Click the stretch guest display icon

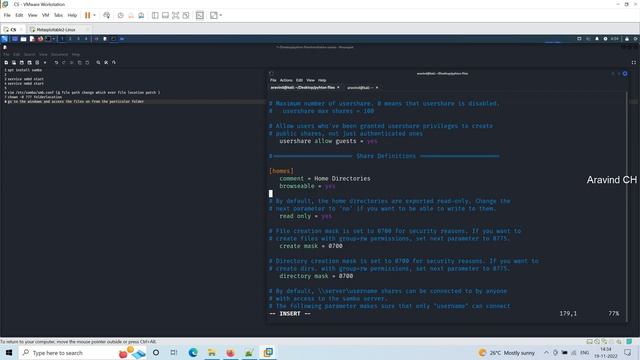[213, 16]
